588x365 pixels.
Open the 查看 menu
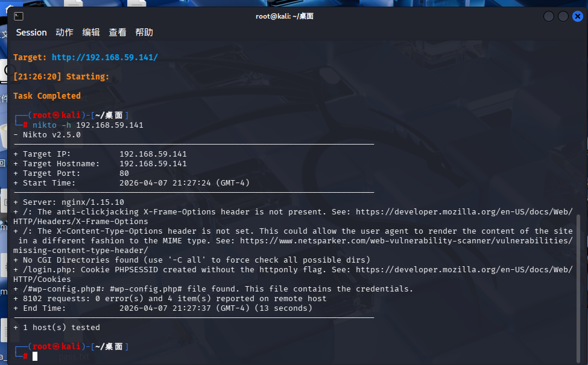118,33
